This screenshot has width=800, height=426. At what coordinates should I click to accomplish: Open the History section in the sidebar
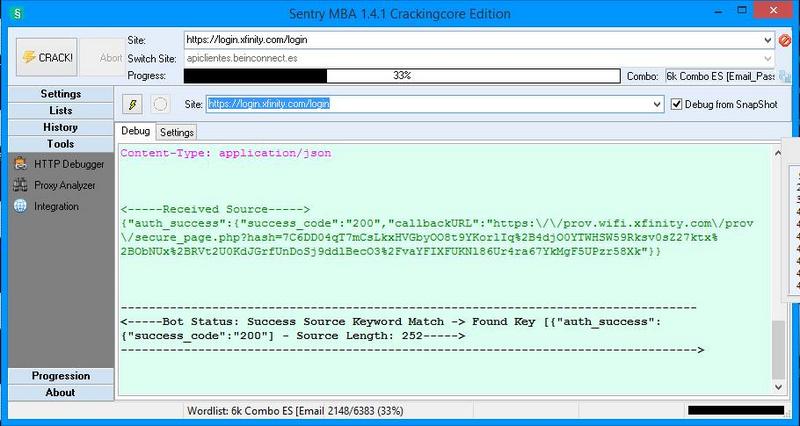[61, 128]
